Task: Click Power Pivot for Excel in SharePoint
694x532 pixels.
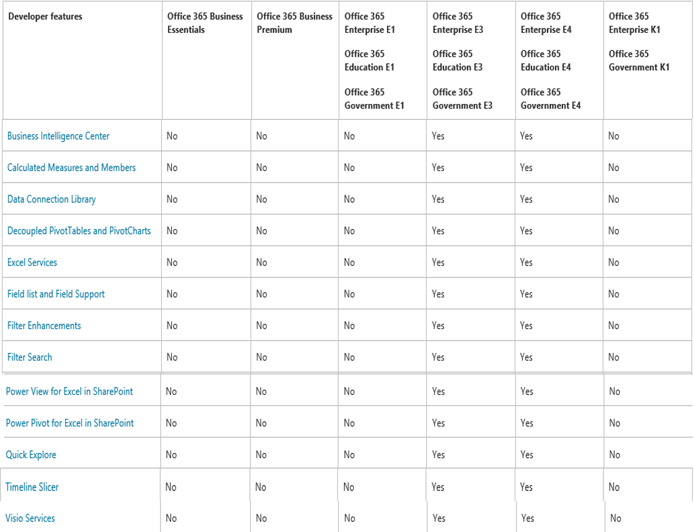Action: (x=70, y=423)
